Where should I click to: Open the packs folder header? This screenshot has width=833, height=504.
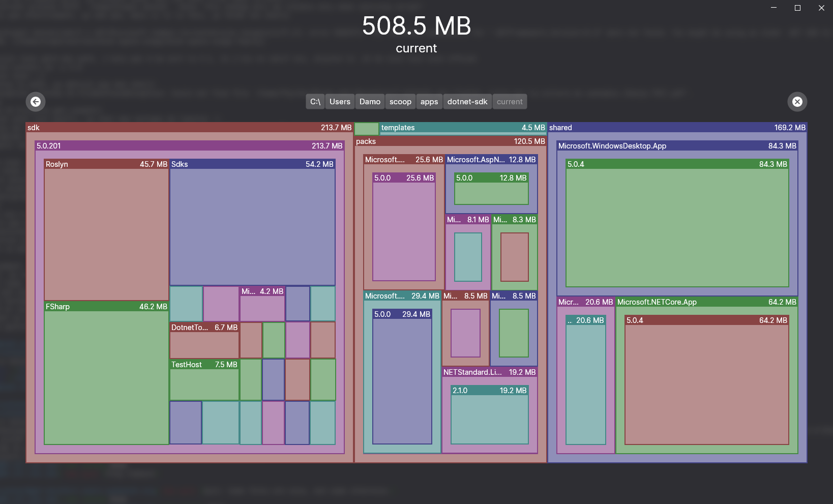pyautogui.click(x=451, y=141)
